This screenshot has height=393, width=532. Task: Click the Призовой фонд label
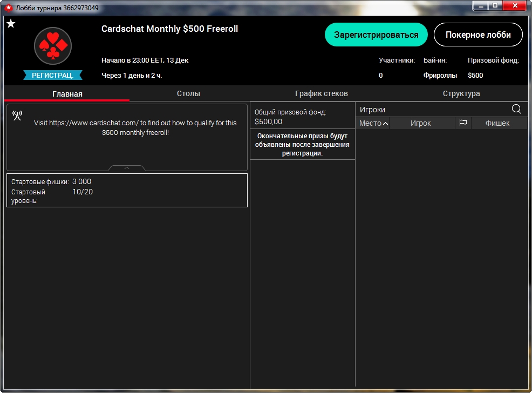tap(493, 60)
